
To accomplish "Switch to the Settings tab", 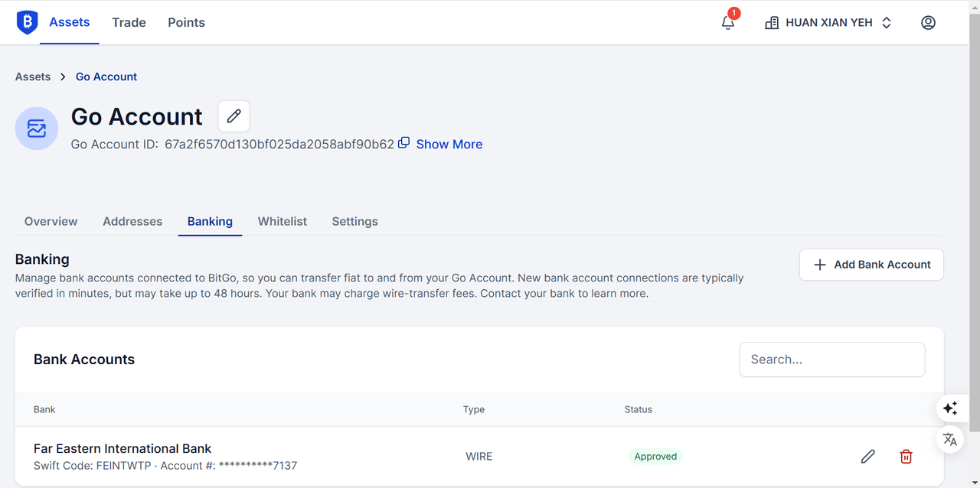I will click(354, 221).
